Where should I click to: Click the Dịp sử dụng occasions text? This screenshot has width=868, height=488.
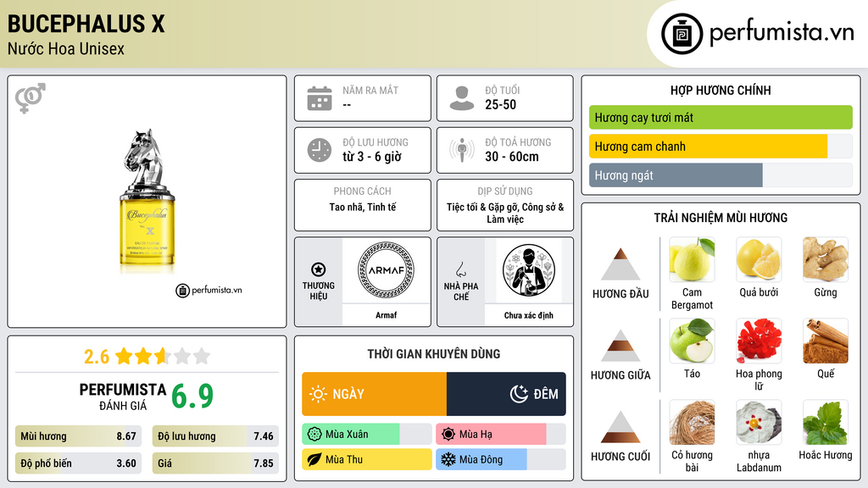(505, 213)
